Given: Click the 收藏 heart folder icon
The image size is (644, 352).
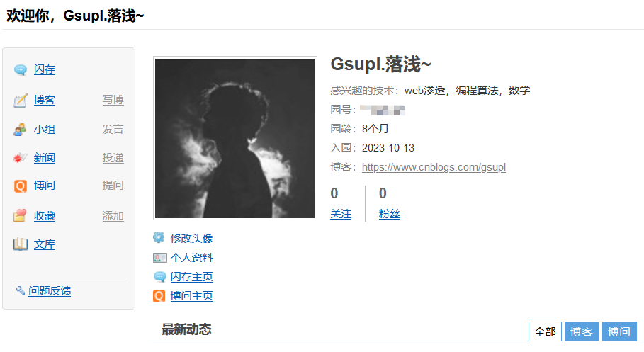Looking at the screenshot, I should 20,215.
